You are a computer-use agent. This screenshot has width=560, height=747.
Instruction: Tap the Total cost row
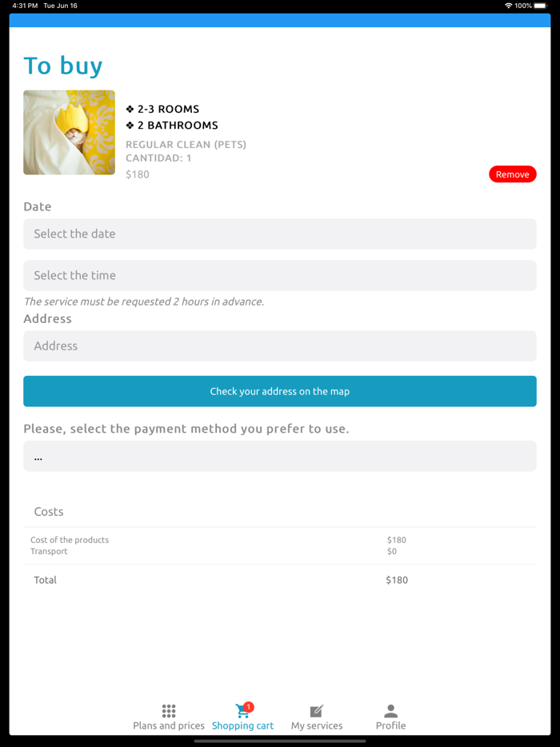280,580
